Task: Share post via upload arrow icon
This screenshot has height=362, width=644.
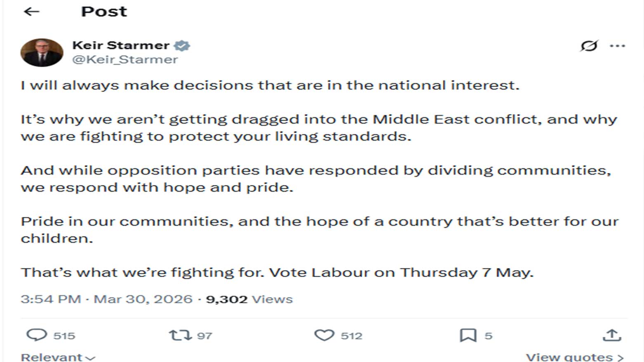Action: [612, 335]
